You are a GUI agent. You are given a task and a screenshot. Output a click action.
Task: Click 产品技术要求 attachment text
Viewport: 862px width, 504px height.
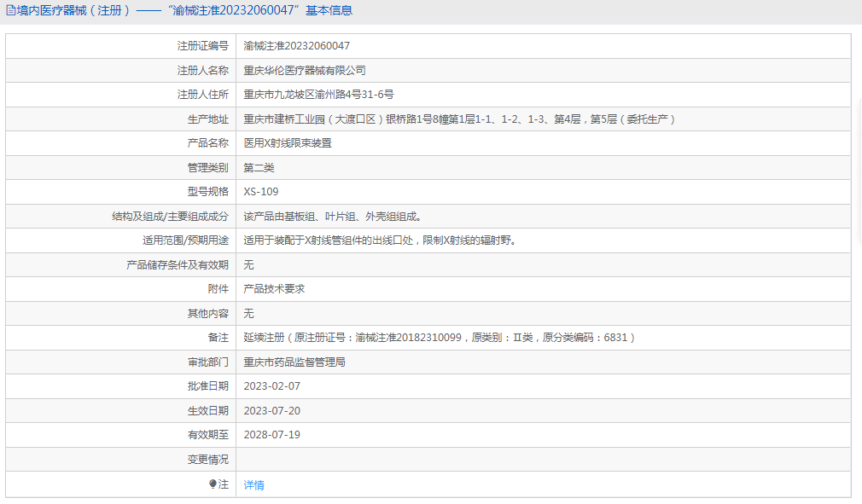pos(274,289)
